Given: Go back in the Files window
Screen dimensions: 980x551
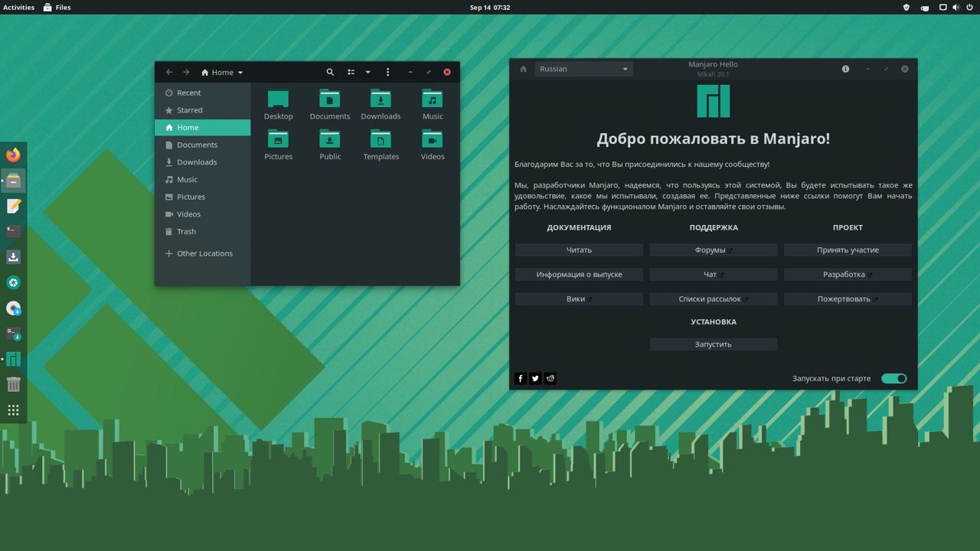Looking at the screenshot, I should coord(169,72).
